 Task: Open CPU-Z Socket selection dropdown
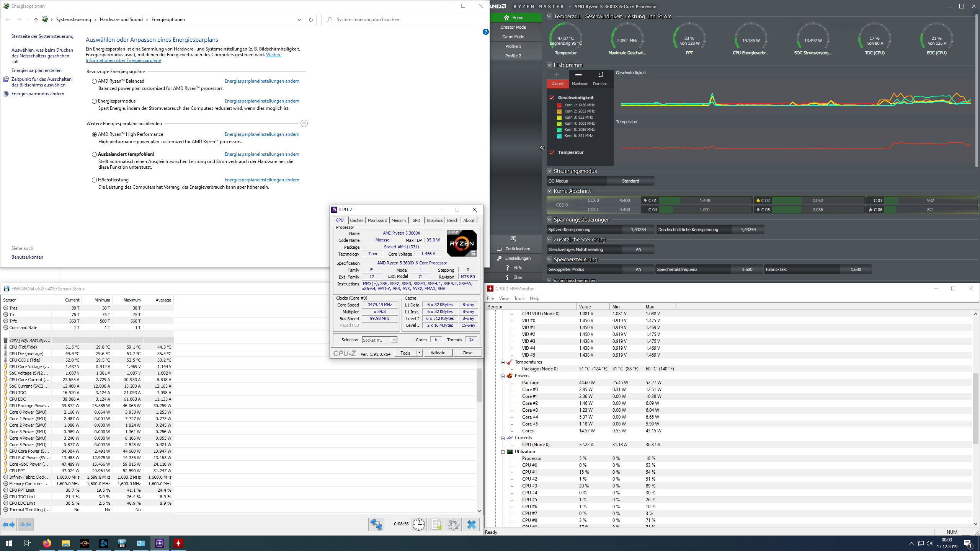[x=394, y=340]
